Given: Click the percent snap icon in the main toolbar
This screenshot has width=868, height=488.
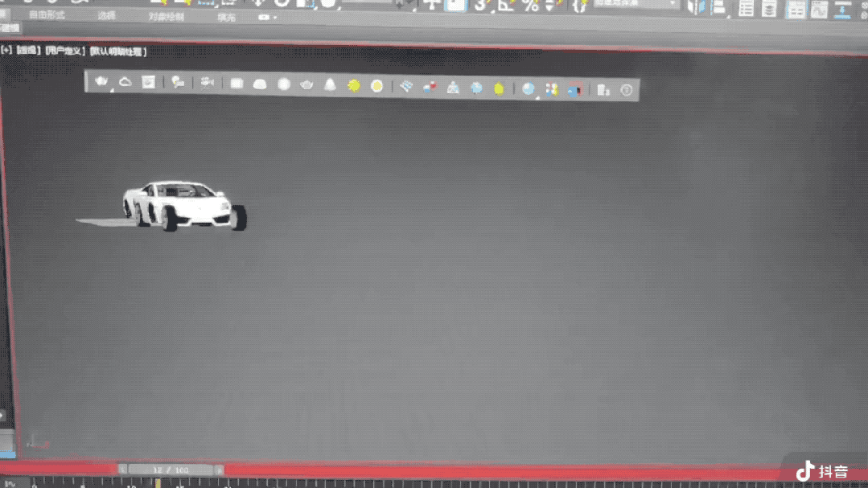Looking at the screenshot, I should click(x=530, y=5).
